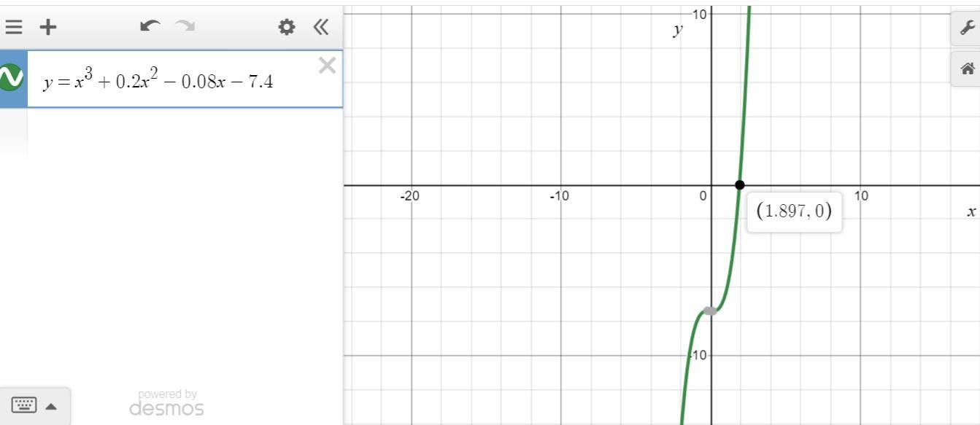
Task: Undo the last change
Action: pos(150,26)
